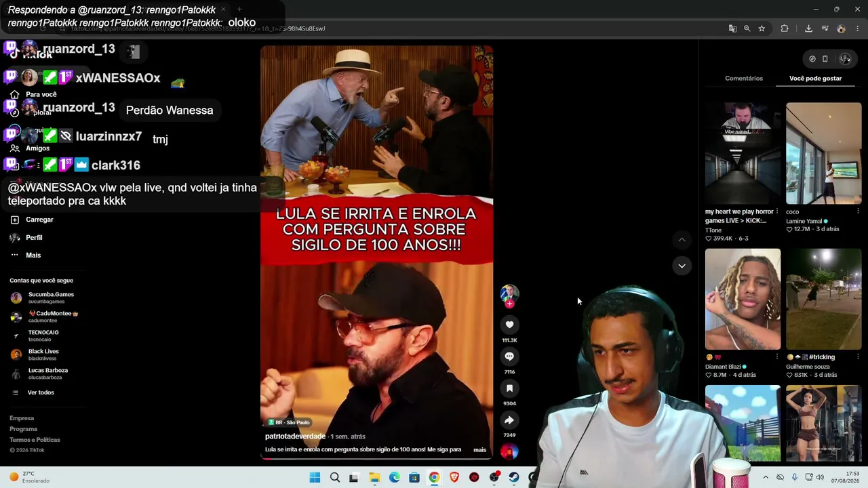The height and width of the screenshot is (488, 868).
Task: Open options for the Lamine Yamal video
Action: (858, 211)
